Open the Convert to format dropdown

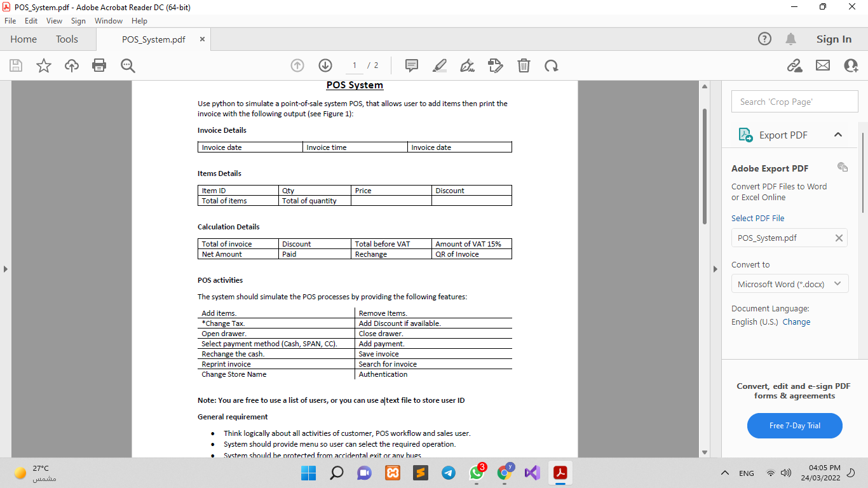pos(790,284)
